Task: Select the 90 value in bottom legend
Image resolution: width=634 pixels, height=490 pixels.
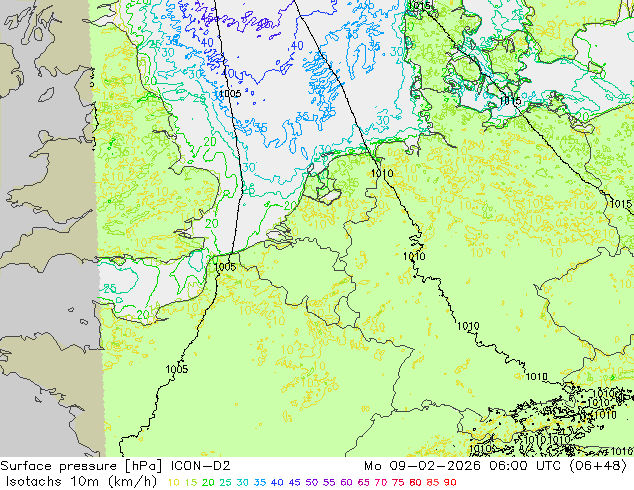Action: [x=450, y=482]
